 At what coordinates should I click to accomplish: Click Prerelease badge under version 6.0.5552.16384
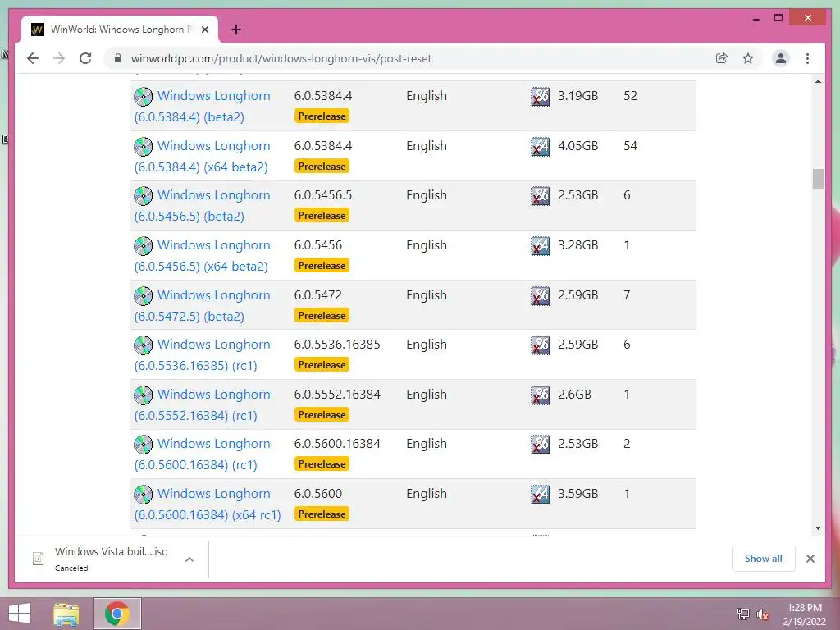pos(322,414)
